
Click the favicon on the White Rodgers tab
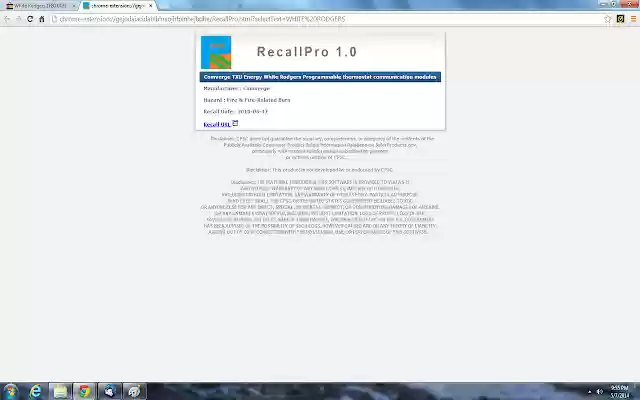[x=9, y=6]
